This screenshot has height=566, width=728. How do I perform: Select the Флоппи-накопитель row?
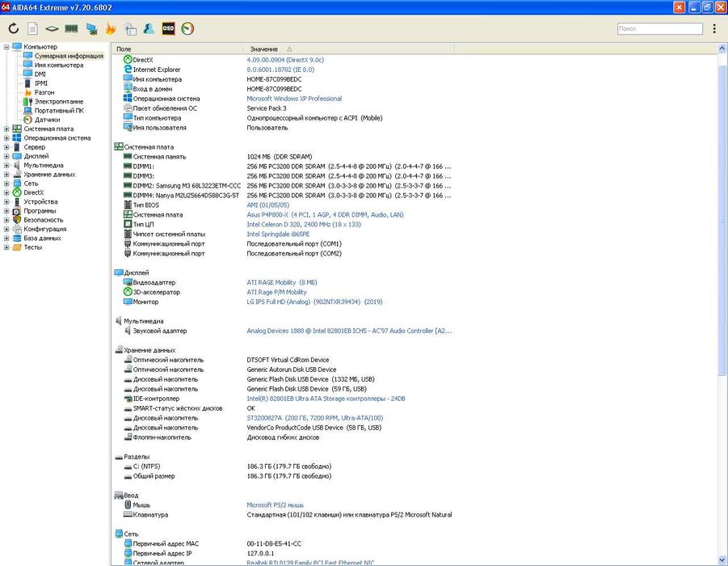[x=283, y=437]
